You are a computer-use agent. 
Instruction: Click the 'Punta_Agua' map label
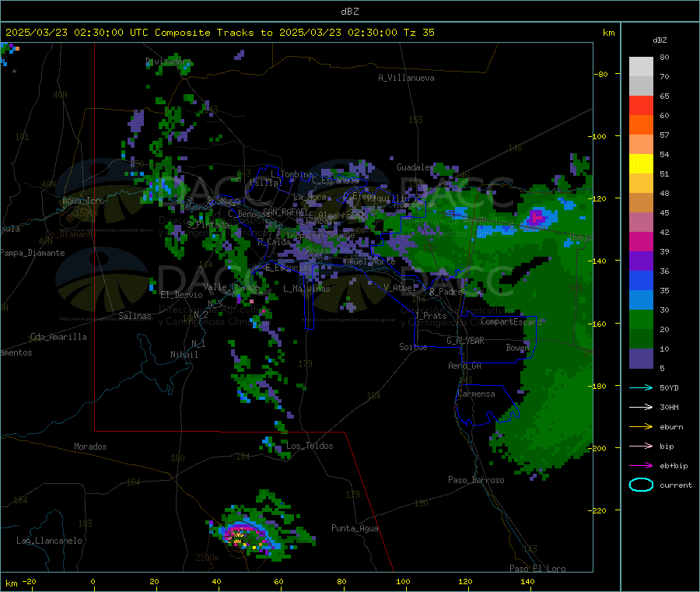pyautogui.click(x=355, y=528)
